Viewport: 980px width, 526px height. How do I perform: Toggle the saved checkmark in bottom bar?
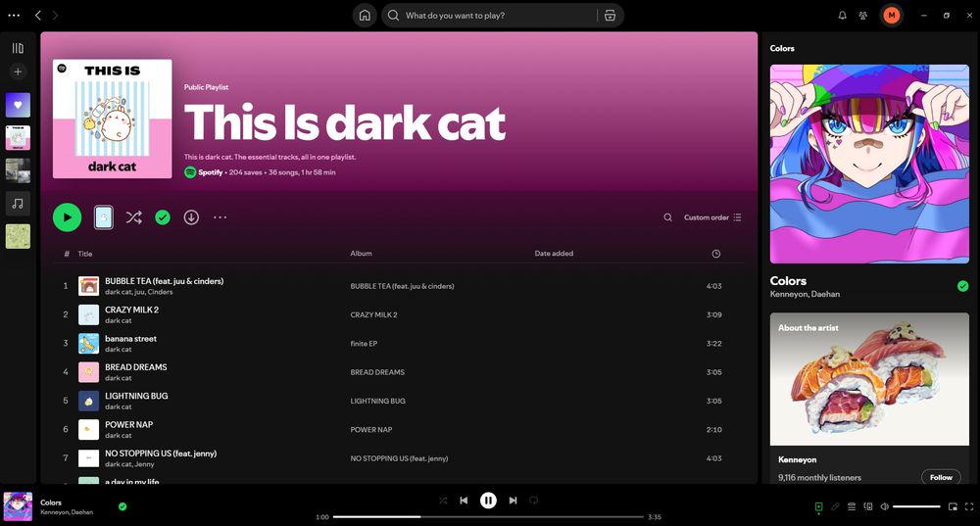pos(122,506)
